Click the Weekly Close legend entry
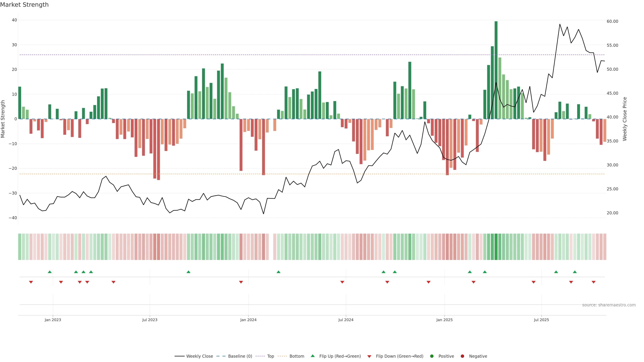Viewport: 644px width, 362px height. pos(199,356)
